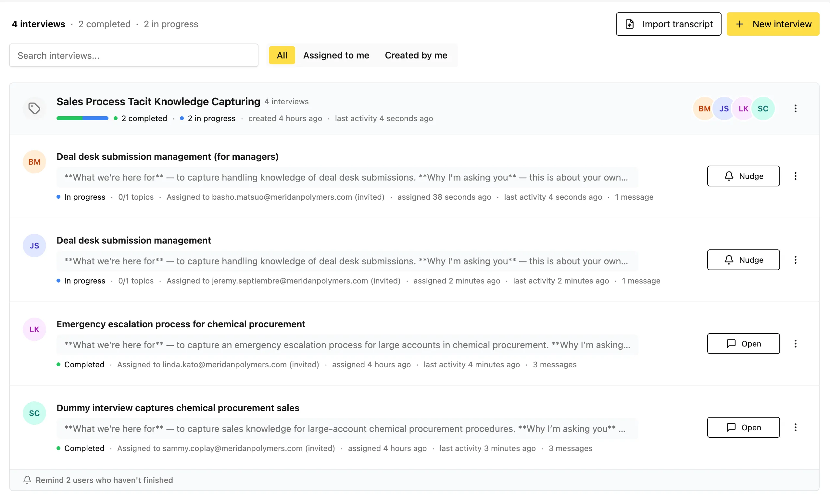Viewport: 830px width, 504px height.
Task: Open 'Deal desk submission management (for managers)' title
Action: (168, 157)
